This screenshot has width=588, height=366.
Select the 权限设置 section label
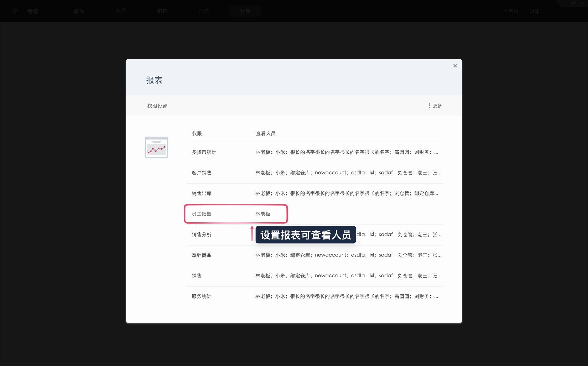point(157,106)
